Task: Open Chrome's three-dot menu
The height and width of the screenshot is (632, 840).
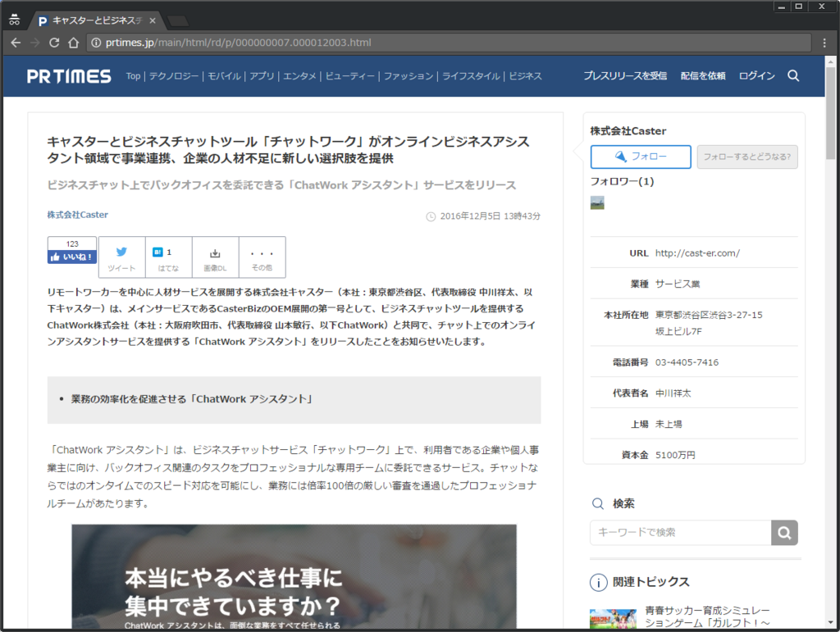Action: pos(824,43)
